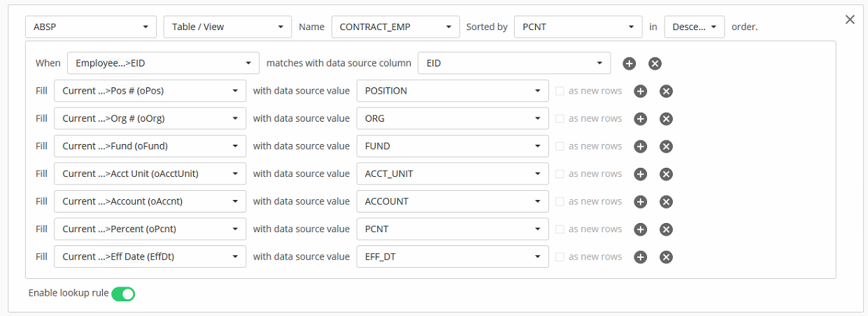Check 'as new rows' for ACCOUNT row

[x=560, y=201]
